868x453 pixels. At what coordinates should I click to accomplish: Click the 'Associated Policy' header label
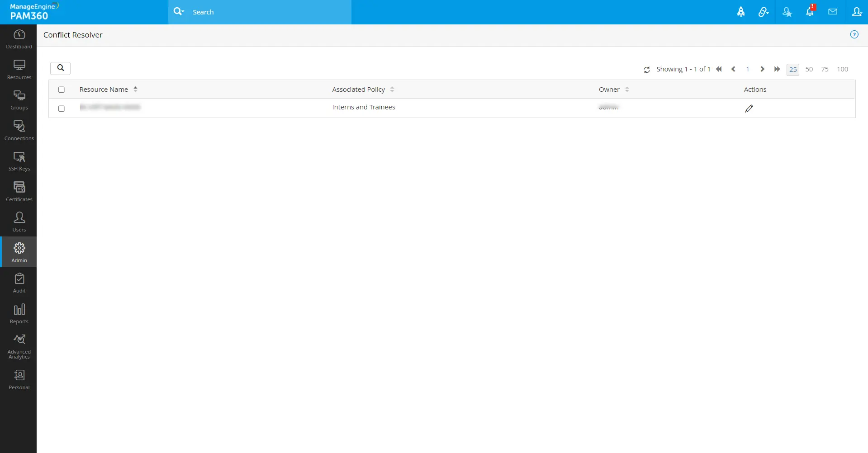pyautogui.click(x=358, y=90)
